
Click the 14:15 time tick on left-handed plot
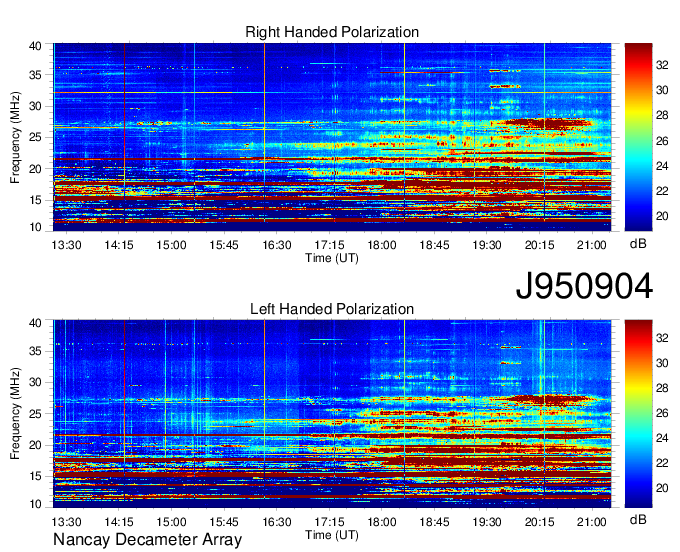(x=119, y=522)
